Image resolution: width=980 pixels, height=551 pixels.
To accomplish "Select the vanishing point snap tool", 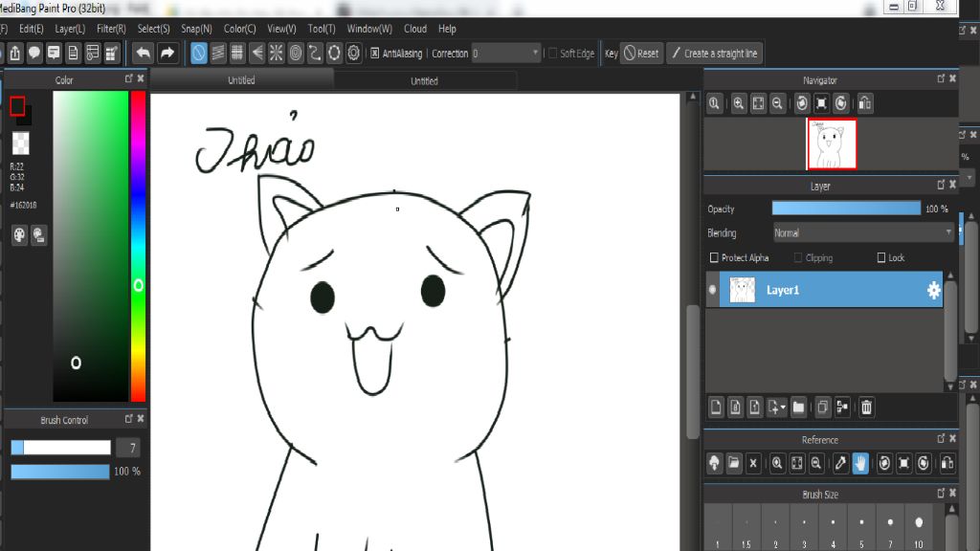I will tap(256, 54).
